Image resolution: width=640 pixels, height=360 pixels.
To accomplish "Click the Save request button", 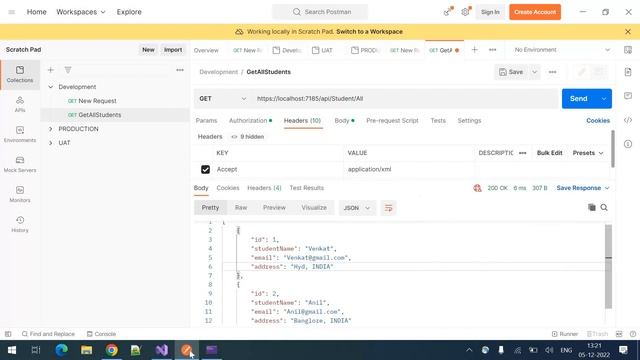I will pos(511,72).
